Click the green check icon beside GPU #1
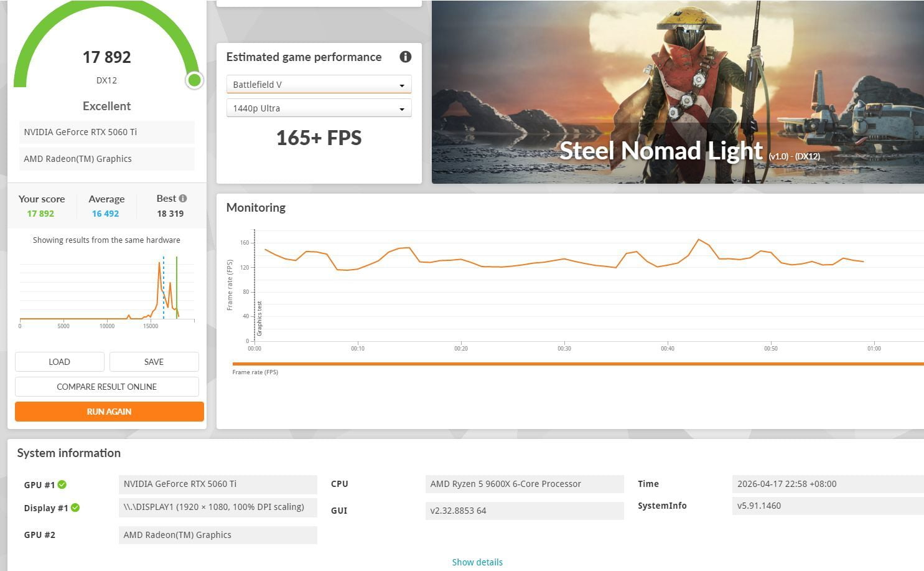Screen dimensions: 924x571 click(62, 484)
